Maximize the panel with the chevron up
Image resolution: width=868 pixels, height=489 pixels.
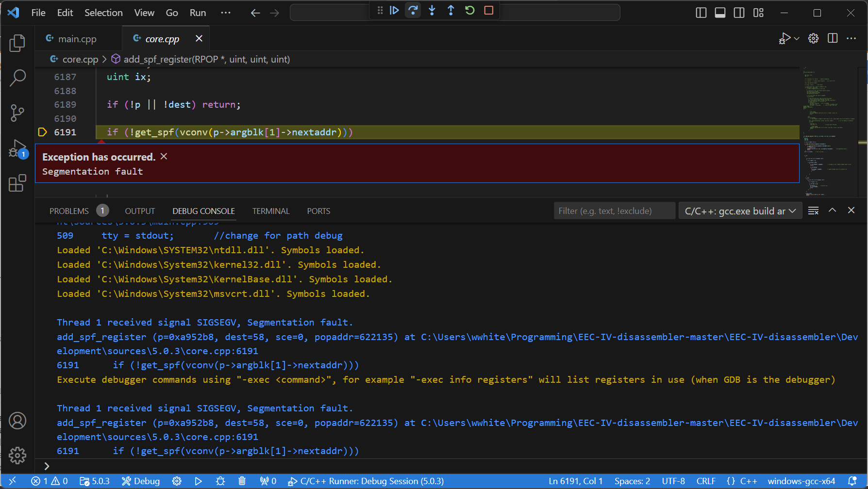[x=832, y=211]
